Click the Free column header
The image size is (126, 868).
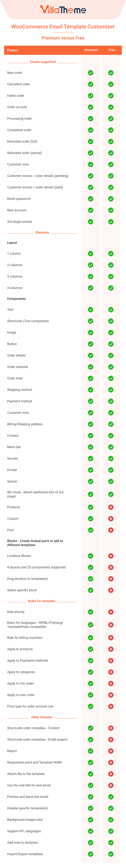click(x=112, y=50)
